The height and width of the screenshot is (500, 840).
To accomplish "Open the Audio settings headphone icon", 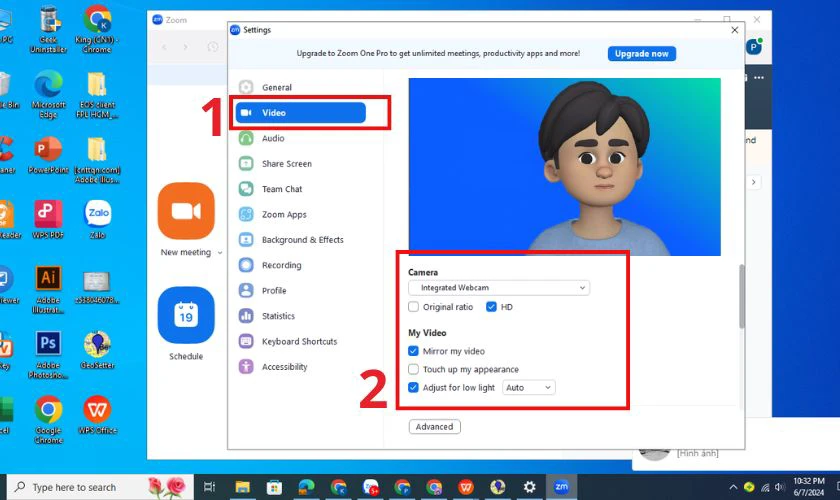I will pyautogui.click(x=246, y=138).
